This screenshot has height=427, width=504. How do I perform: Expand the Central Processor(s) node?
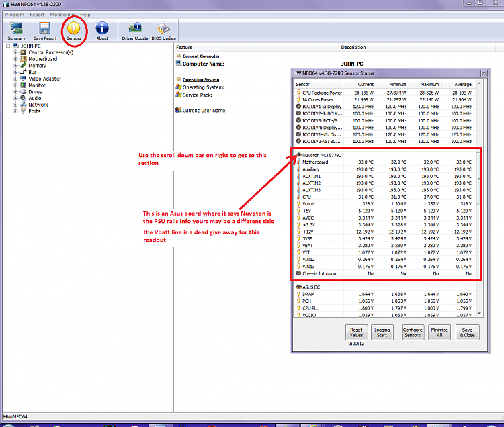click(x=15, y=52)
